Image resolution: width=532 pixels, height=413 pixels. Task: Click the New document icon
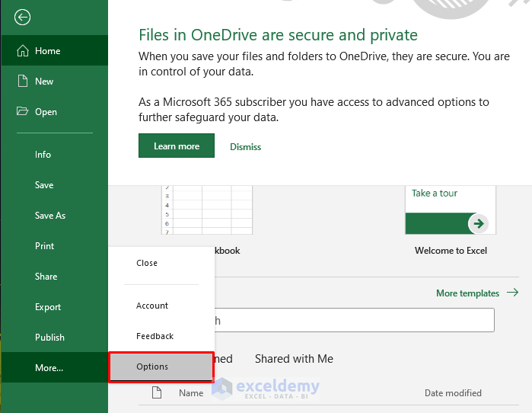pos(21,82)
